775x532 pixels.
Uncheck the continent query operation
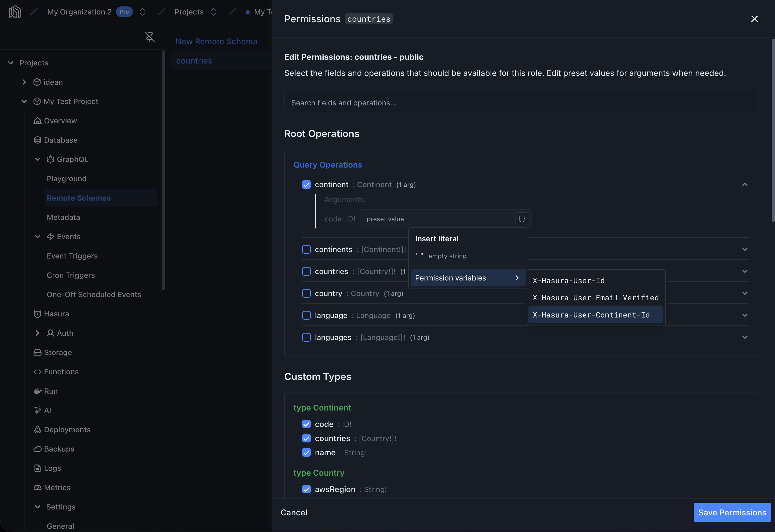coord(306,185)
